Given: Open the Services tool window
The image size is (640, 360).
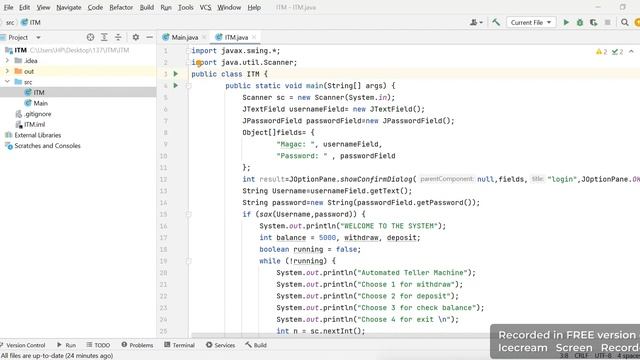Looking at the screenshot, I should coord(220,345).
